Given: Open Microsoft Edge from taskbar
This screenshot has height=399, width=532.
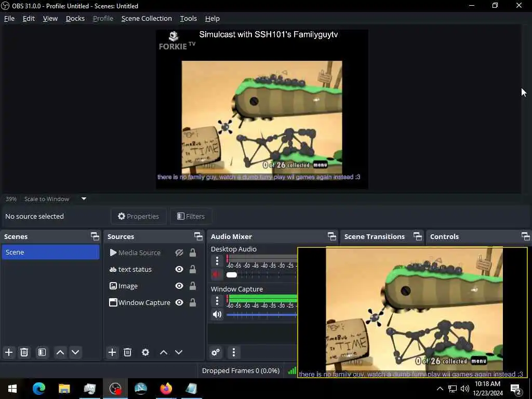Looking at the screenshot, I should point(39,389).
